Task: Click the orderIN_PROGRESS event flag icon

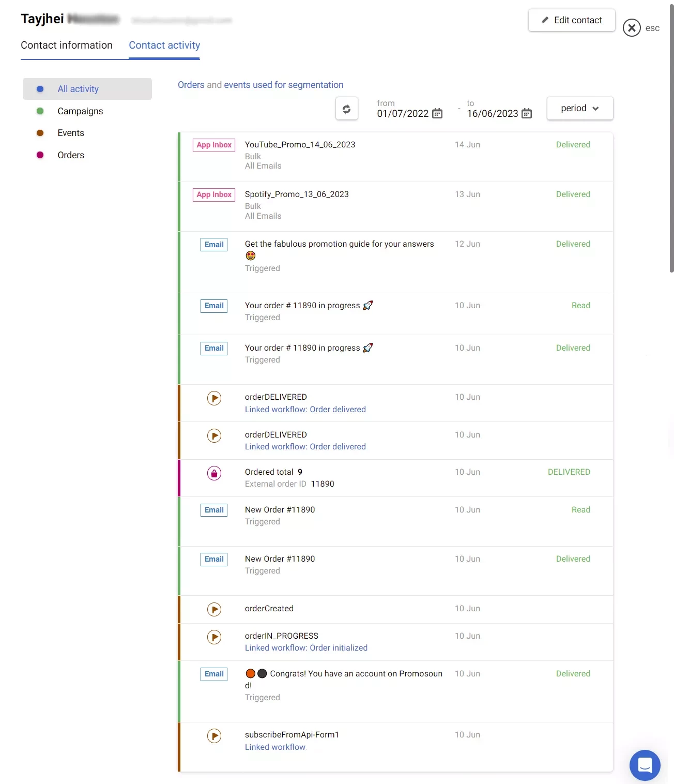Action: [214, 637]
